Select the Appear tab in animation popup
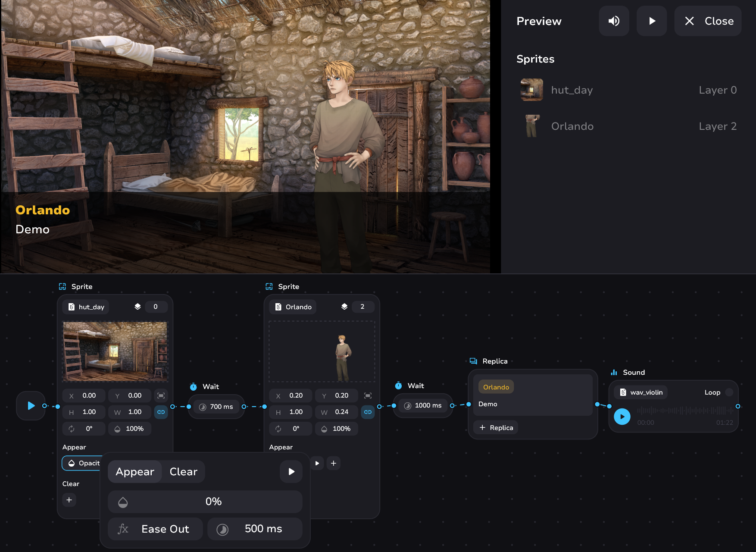 click(x=135, y=472)
